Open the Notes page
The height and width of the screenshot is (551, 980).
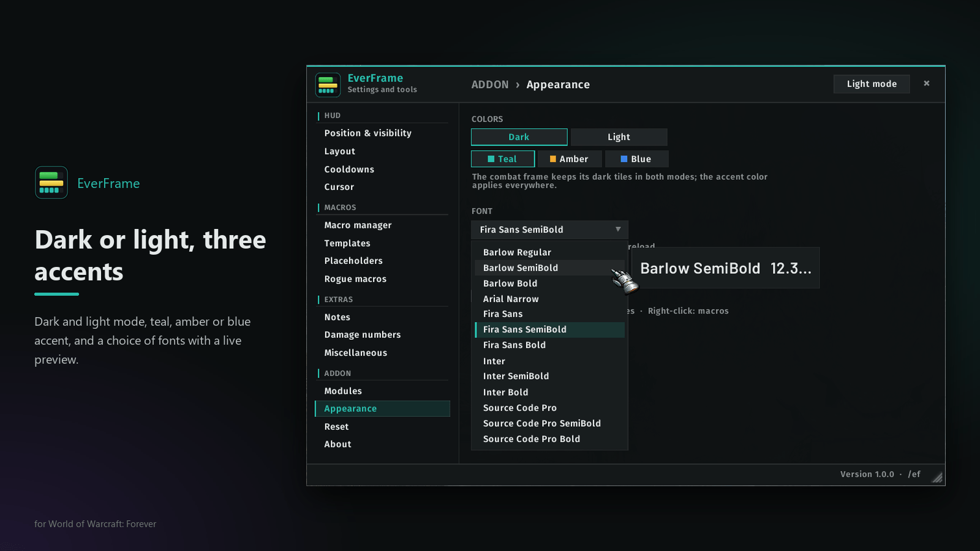382,317
